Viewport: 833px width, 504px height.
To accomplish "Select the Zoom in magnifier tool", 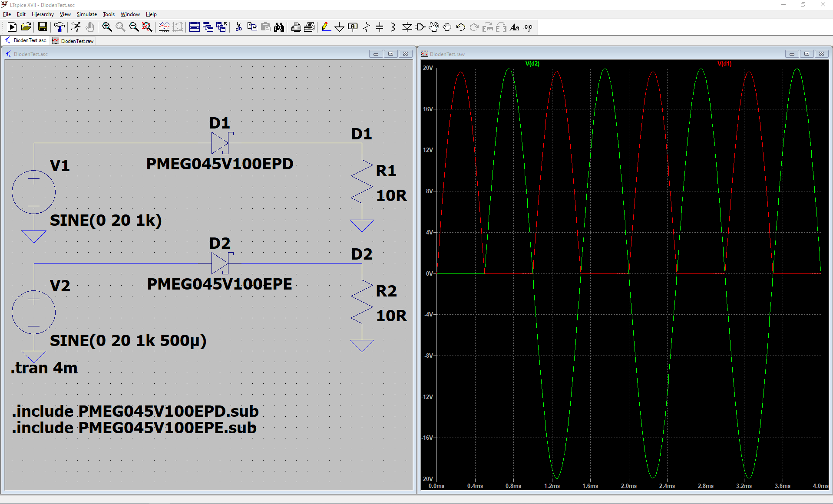I will tap(106, 27).
